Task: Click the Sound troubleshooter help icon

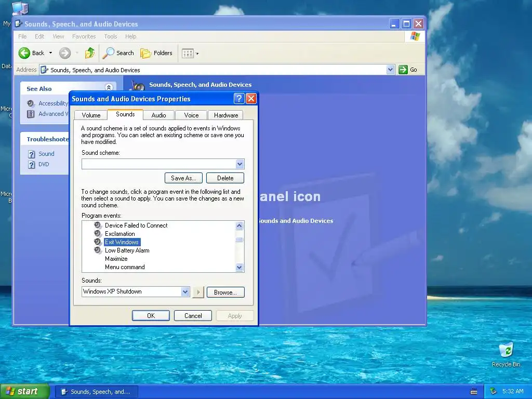Action: (31, 154)
